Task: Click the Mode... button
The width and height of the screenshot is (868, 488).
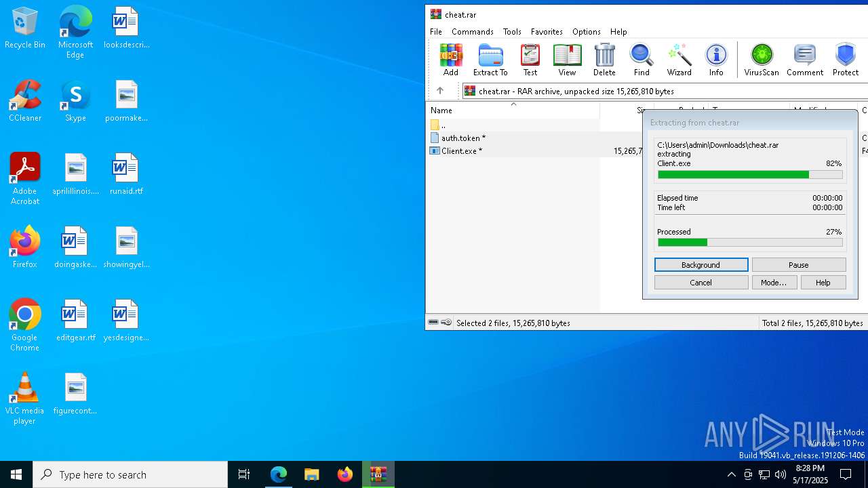Action: pyautogui.click(x=774, y=283)
